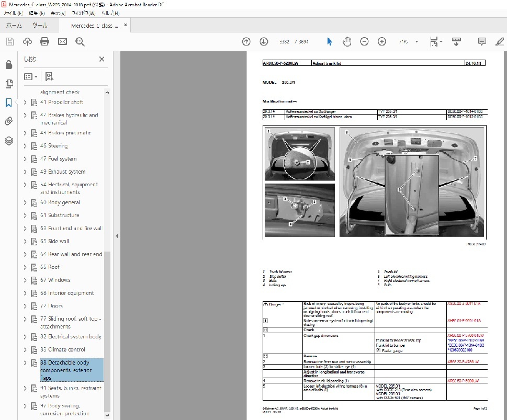Open the File menu
Screen dimensions: 507x420
tap(13, 13)
